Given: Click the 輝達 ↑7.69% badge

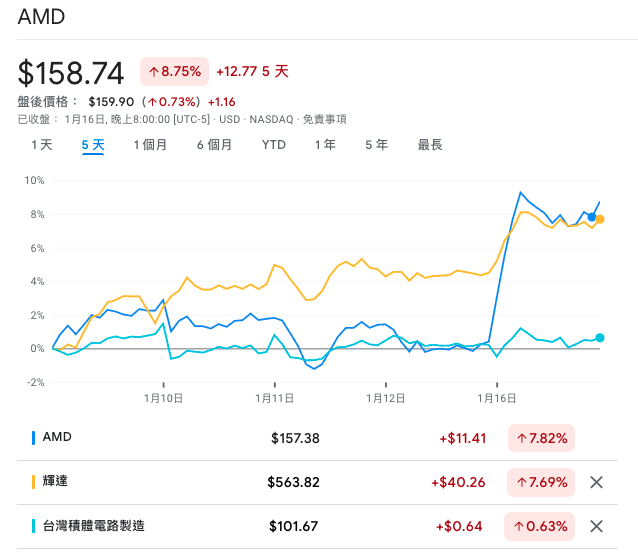Looking at the screenshot, I should tap(541, 482).
